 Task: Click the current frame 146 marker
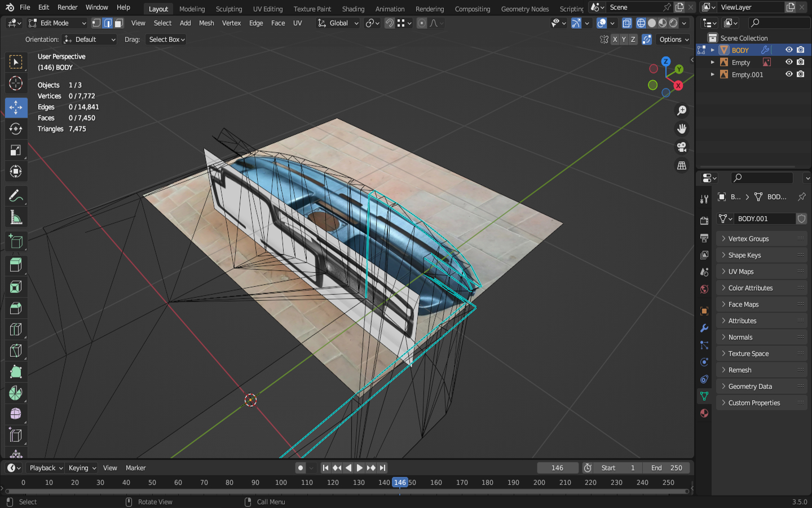[400, 483]
